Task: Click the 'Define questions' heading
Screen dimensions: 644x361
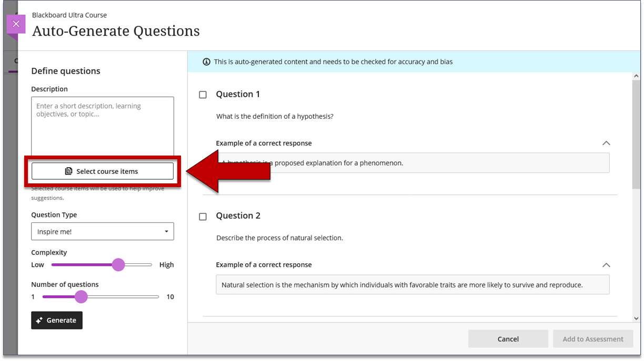Action: point(66,71)
